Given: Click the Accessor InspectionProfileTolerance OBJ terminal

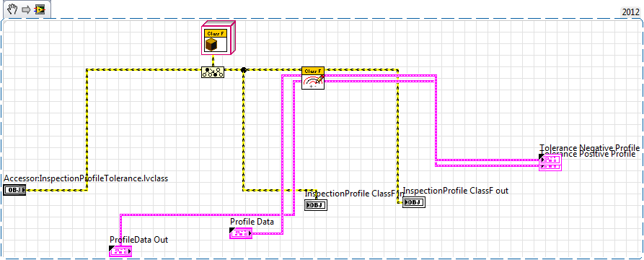Looking at the screenshot, I should click(14, 190).
